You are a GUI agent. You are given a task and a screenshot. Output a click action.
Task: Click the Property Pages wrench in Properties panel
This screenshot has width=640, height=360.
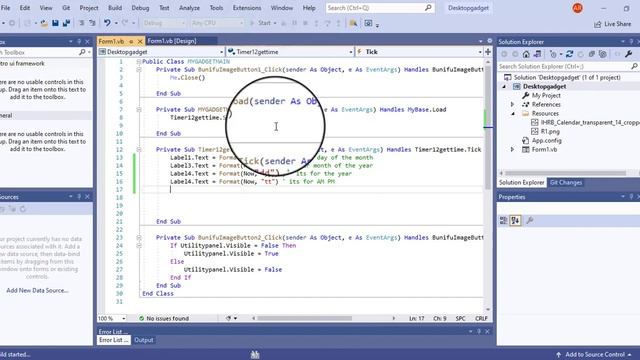530,220
